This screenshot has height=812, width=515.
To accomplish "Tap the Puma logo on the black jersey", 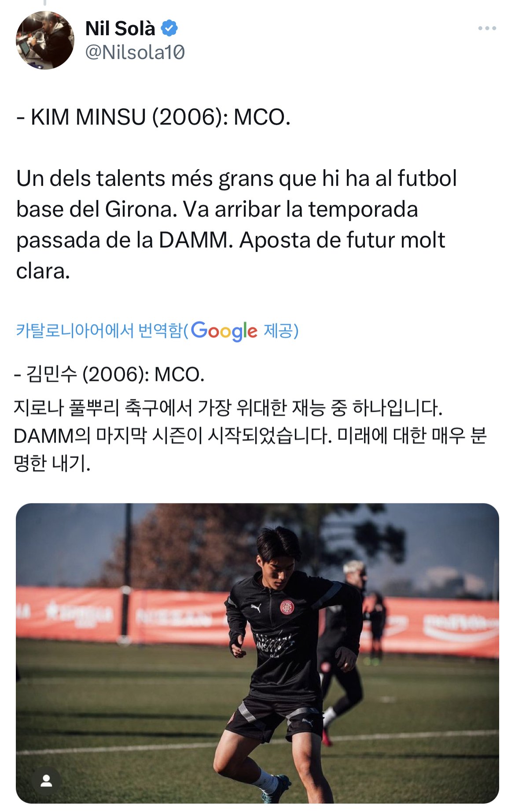I will tap(256, 608).
